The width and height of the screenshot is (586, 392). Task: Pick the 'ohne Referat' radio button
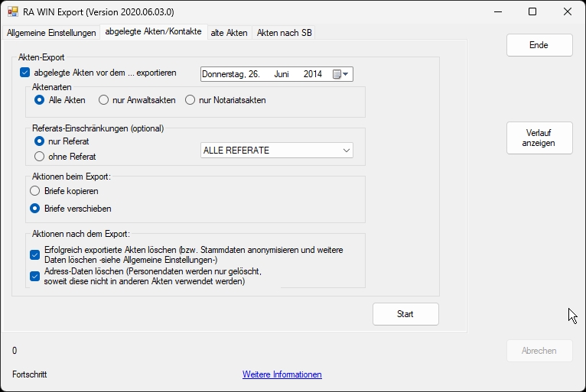click(x=40, y=157)
